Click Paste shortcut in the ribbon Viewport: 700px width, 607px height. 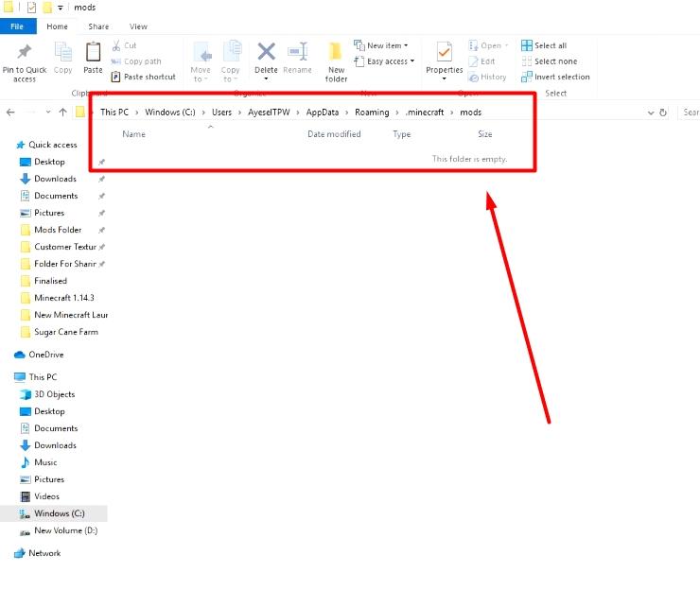(x=144, y=77)
